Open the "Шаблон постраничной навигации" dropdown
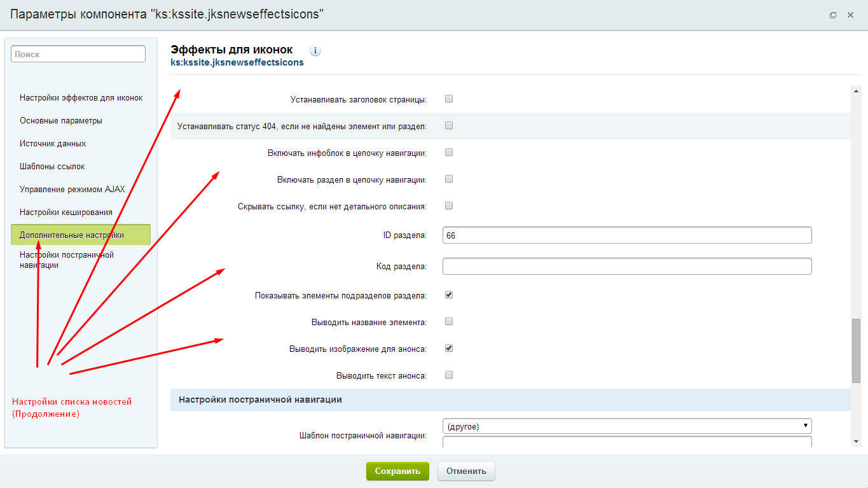This screenshot has width=868, height=488. (626, 426)
